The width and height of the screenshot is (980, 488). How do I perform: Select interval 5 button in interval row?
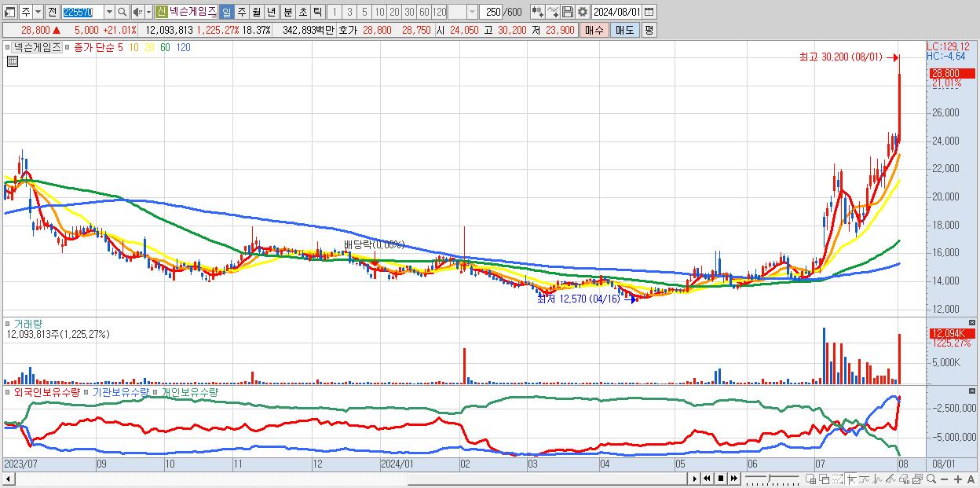point(364,12)
